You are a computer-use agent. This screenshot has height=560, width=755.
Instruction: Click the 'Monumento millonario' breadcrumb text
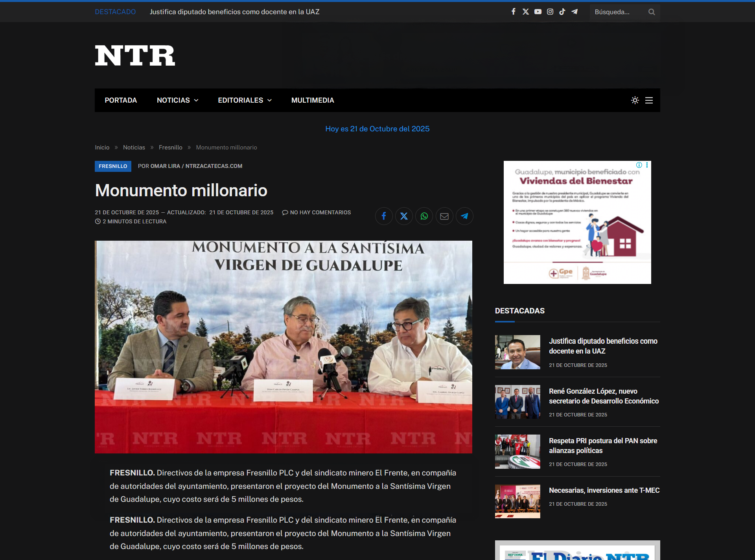tap(226, 147)
